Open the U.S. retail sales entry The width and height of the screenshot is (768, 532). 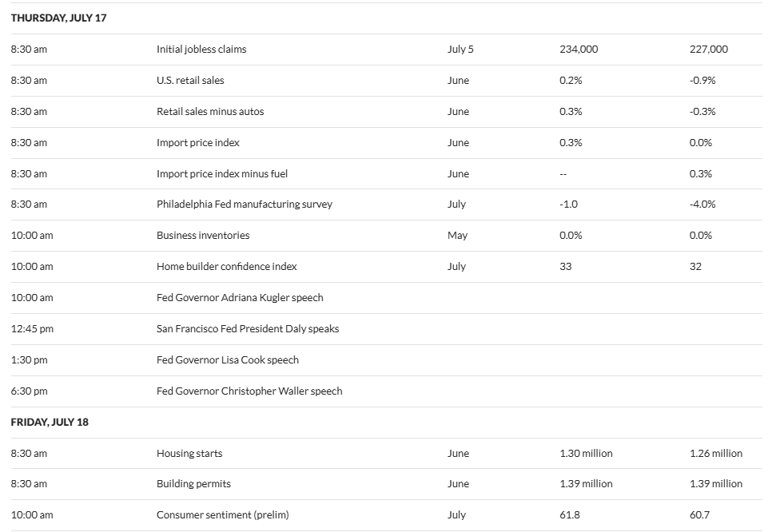coord(190,80)
